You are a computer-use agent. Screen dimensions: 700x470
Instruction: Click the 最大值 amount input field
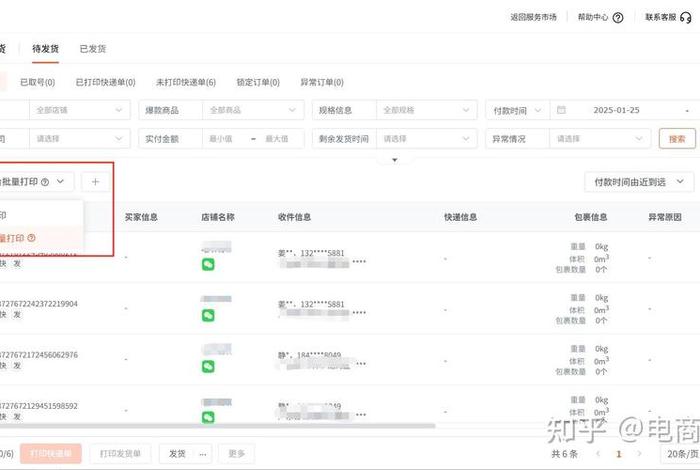coord(279,139)
